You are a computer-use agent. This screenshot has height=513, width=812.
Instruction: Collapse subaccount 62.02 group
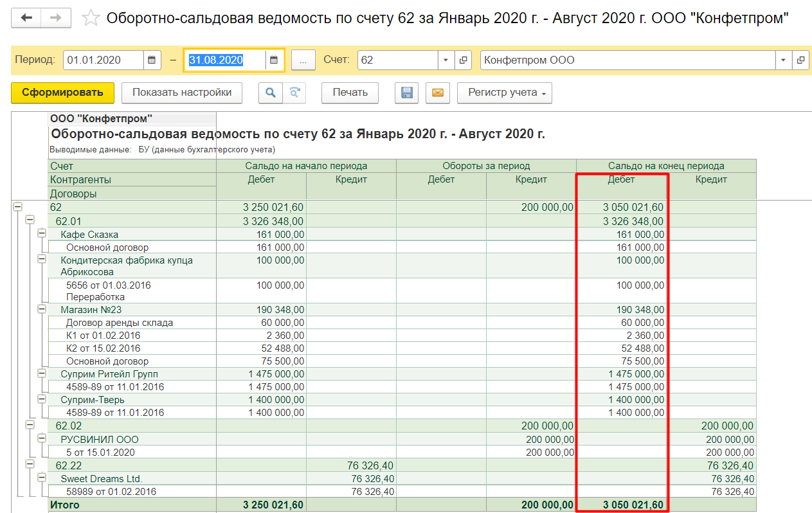(x=30, y=424)
